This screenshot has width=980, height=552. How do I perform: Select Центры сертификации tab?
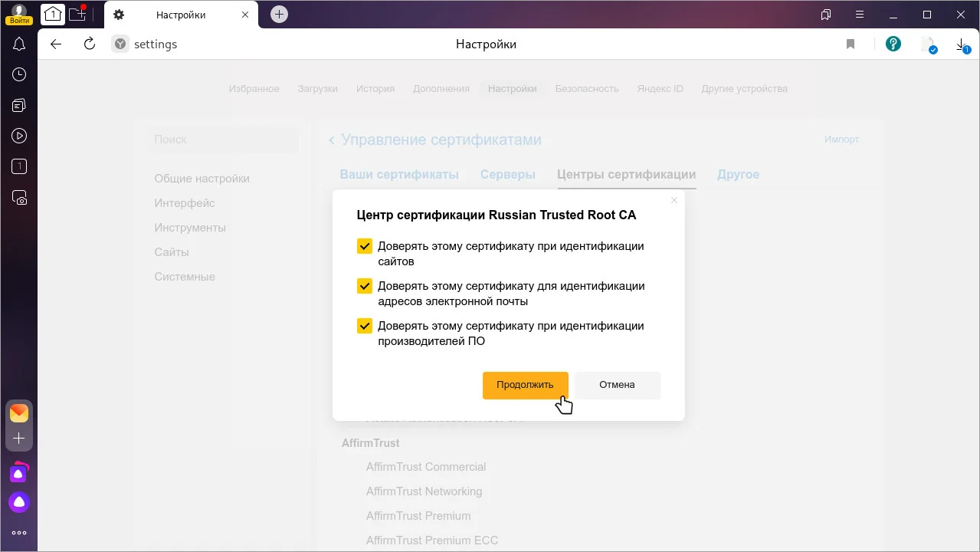(626, 175)
